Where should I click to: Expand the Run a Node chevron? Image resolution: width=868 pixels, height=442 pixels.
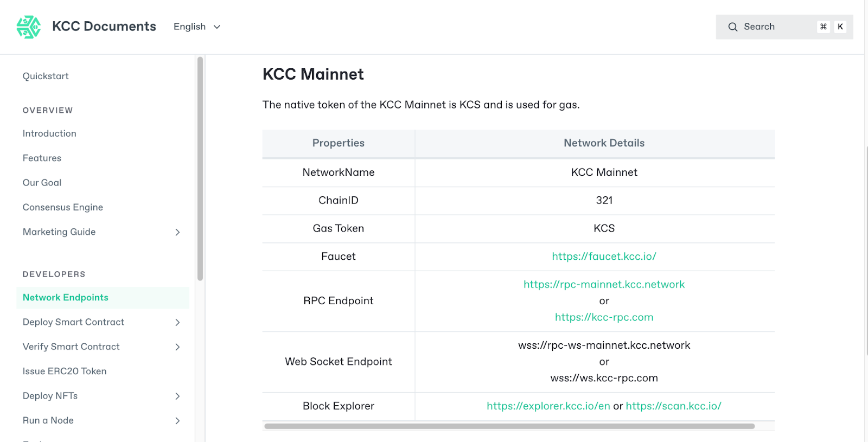click(x=177, y=421)
